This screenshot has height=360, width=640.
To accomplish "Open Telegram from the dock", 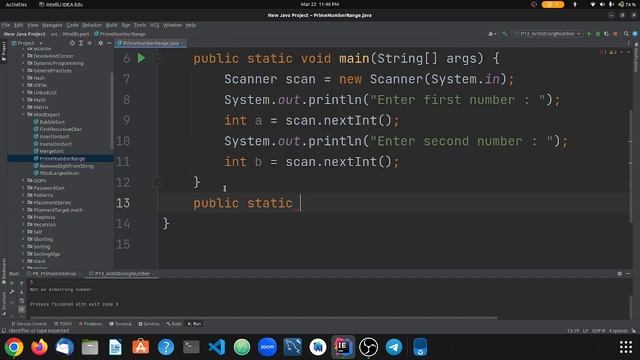I will click(394, 347).
